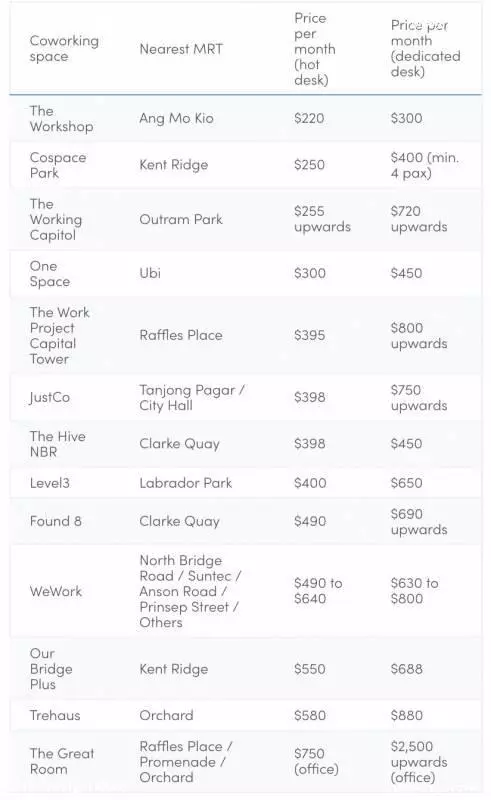Select the Cospace Park entry
491x800 pixels.
[58, 165]
